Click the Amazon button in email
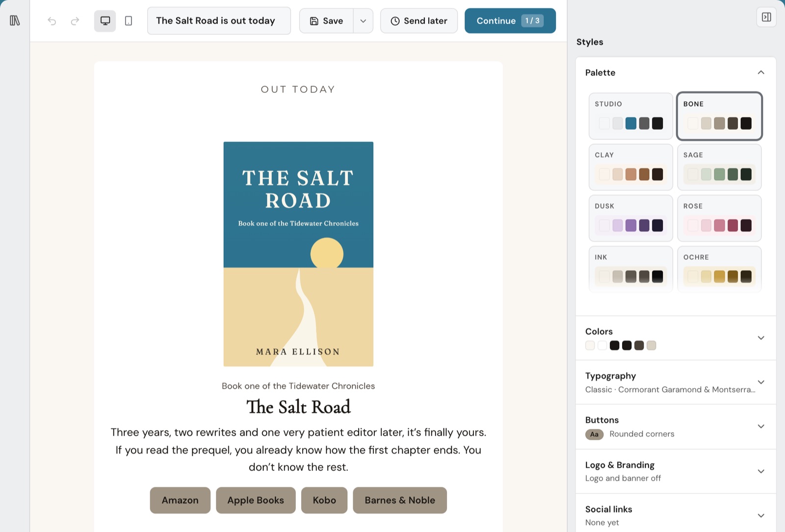The width and height of the screenshot is (785, 532). pyautogui.click(x=180, y=500)
